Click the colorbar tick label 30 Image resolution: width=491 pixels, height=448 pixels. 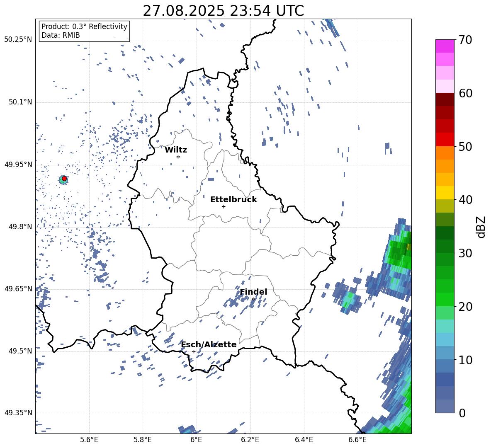[x=465, y=253]
